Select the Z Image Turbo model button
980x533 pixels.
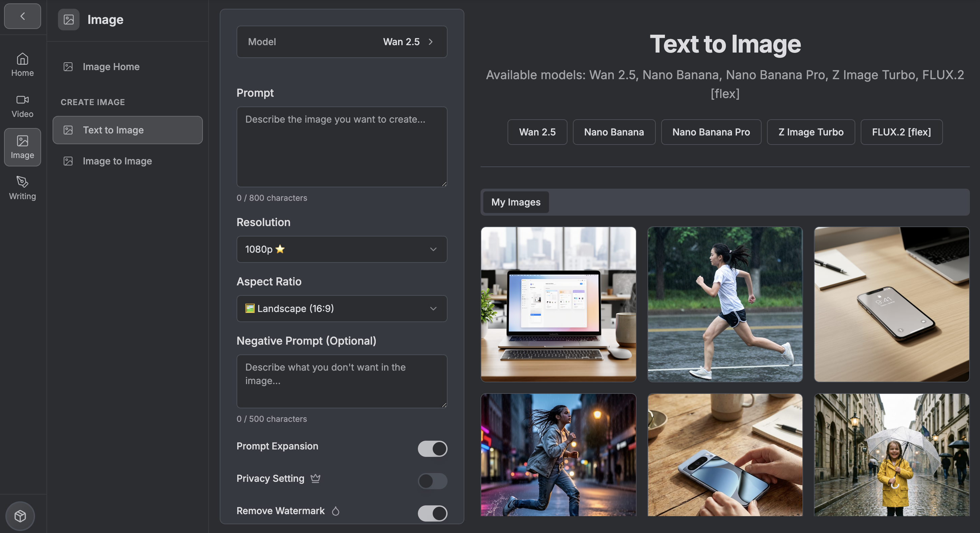810,132
